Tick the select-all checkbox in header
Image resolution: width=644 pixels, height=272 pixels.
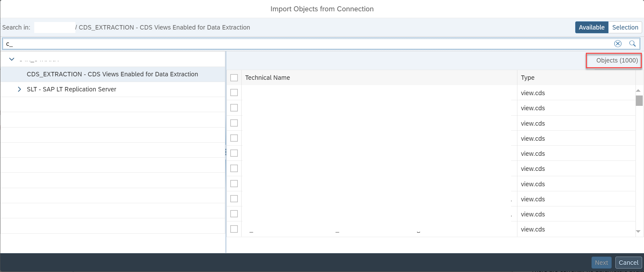tap(234, 78)
